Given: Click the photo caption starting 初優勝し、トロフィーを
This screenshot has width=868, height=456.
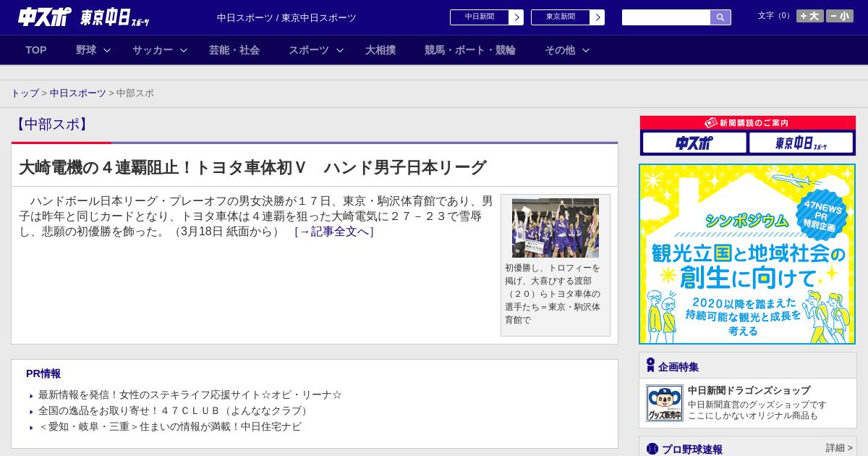Looking at the screenshot, I should pos(553,294).
